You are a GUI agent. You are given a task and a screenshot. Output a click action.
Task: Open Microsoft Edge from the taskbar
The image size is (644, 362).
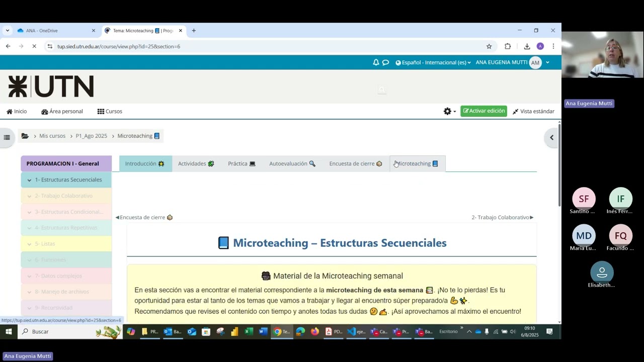coord(300,331)
